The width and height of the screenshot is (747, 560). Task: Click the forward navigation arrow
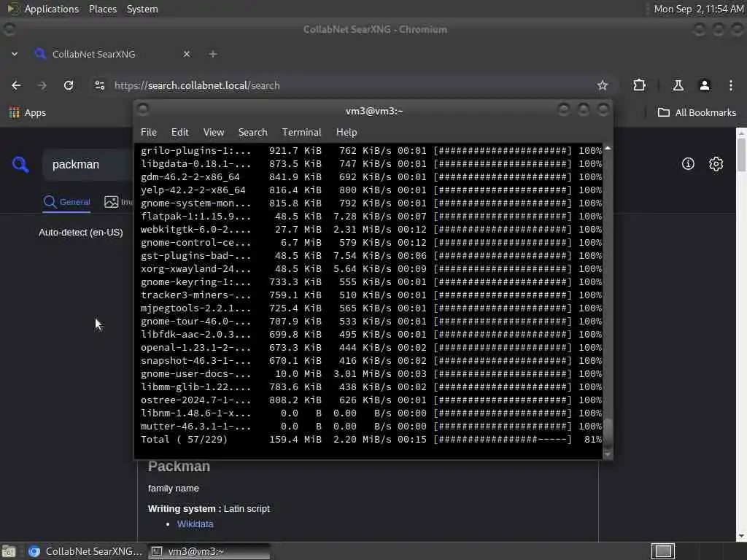(42, 85)
